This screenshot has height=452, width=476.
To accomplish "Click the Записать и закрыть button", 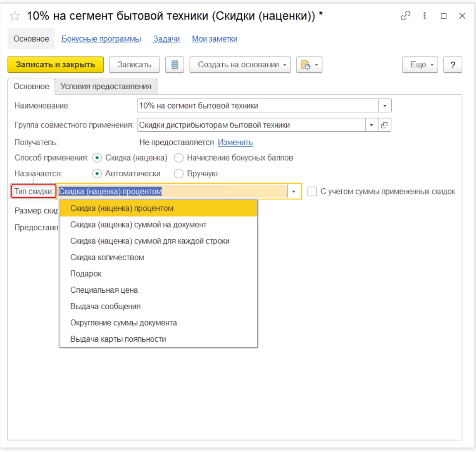I will (55, 65).
